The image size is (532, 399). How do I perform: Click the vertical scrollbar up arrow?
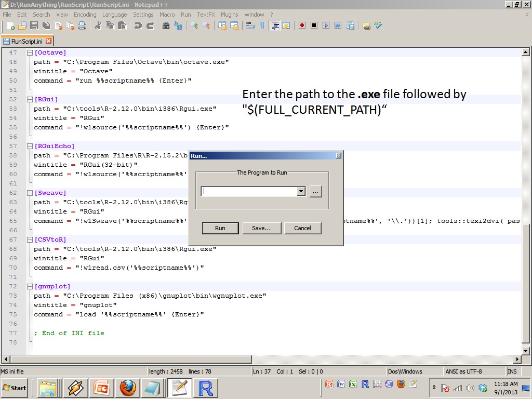[526, 52]
